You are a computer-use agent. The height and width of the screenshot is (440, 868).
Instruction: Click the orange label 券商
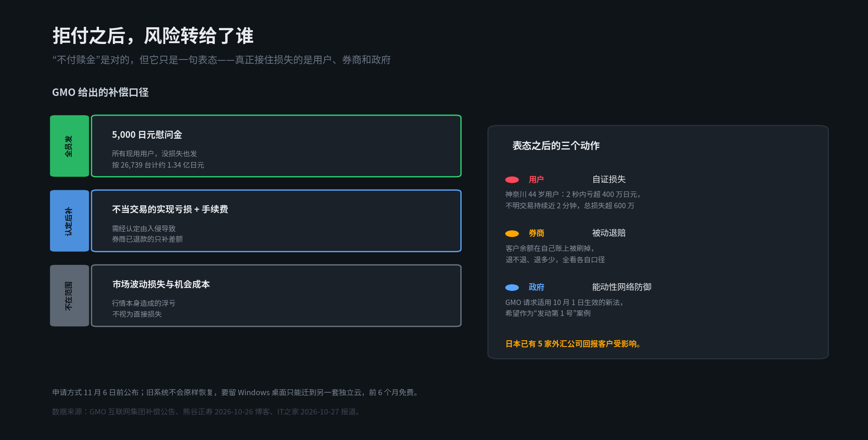click(x=536, y=233)
